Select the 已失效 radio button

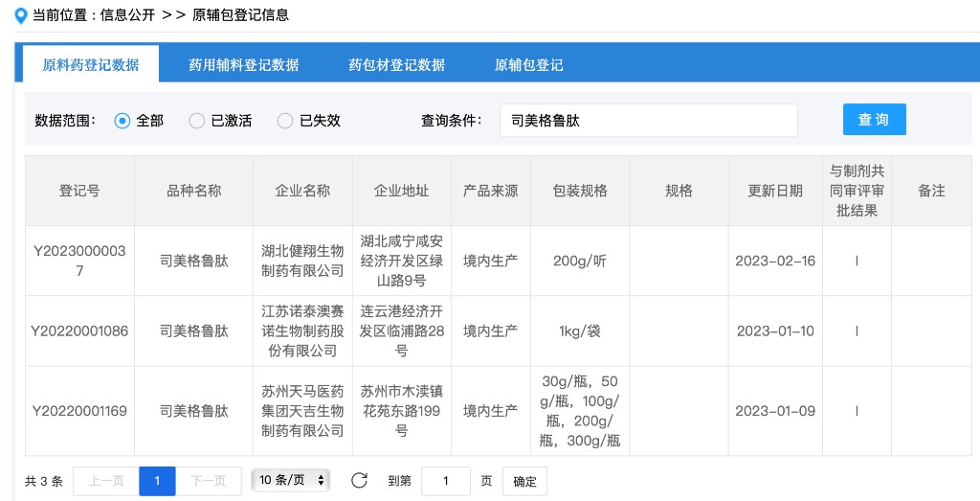[285, 121]
